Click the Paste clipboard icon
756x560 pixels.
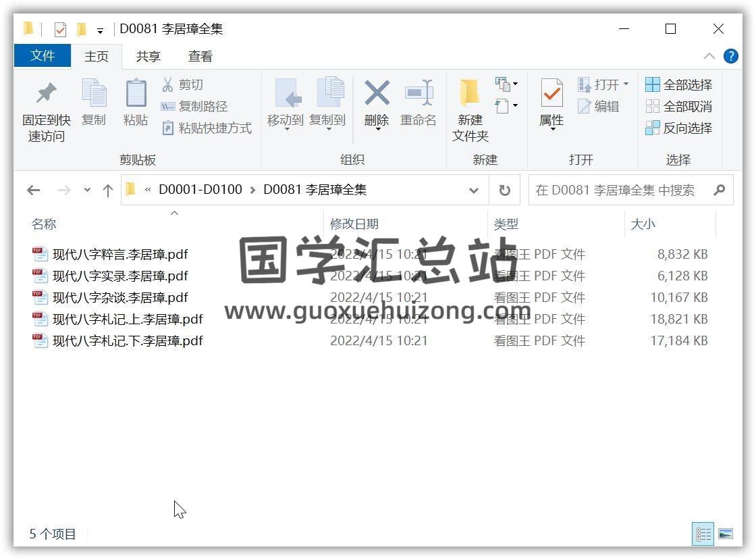coord(136,93)
